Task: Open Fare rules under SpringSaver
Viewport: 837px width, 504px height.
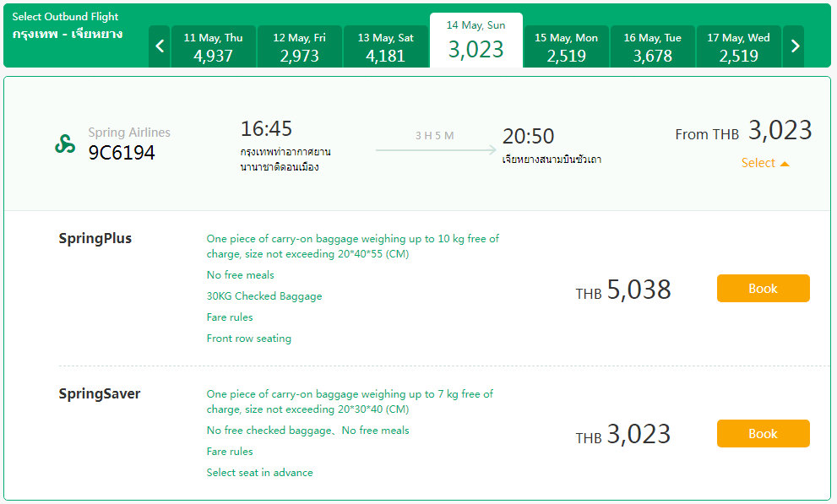Action: tap(230, 452)
